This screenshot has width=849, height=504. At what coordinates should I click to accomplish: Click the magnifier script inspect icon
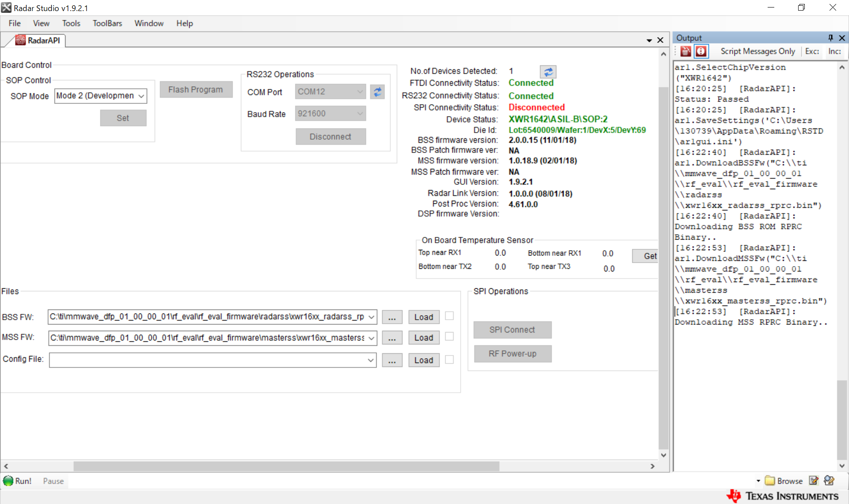point(829,481)
